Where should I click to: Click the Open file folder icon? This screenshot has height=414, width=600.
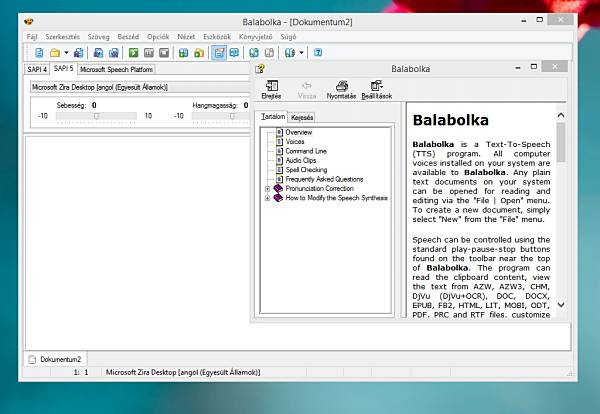55,52
